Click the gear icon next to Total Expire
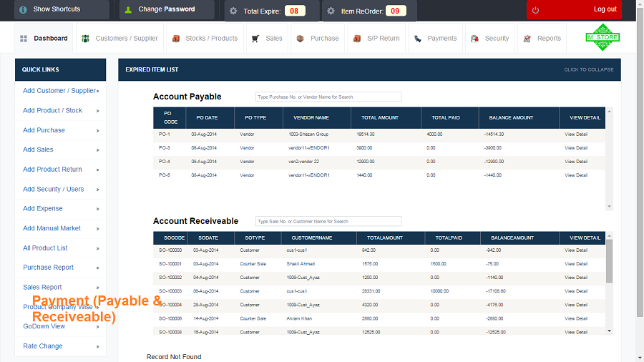The height and width of the screenshot is (362, 644). coord(233,11)
